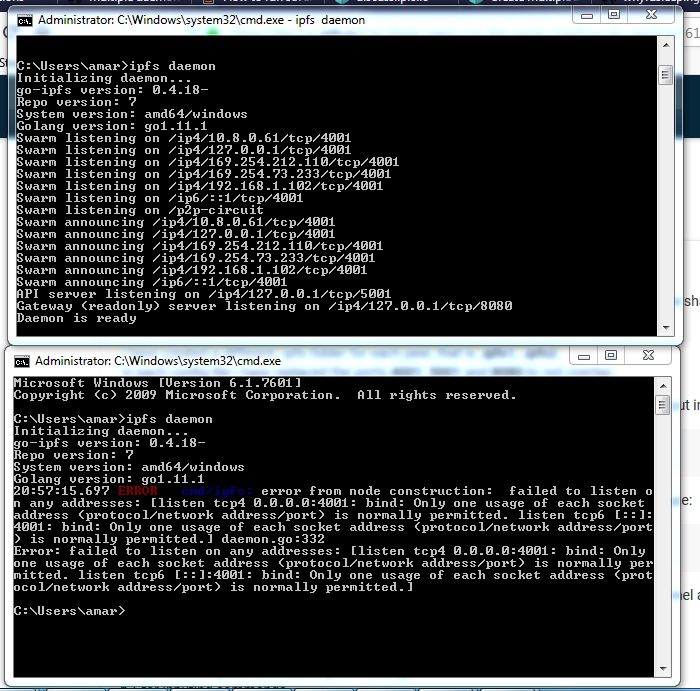
Task: Click the red ERROR word in lower window
Action: click(x=138, y=491)
